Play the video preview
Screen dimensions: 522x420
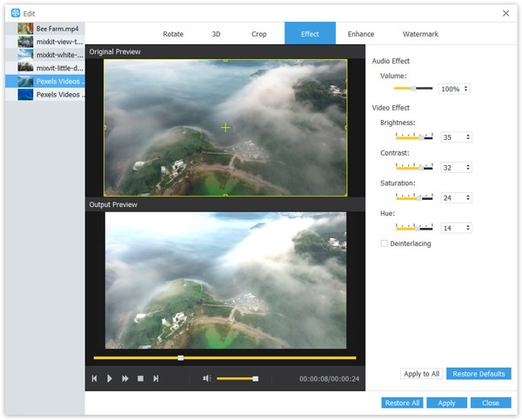[x=110, y=378]
